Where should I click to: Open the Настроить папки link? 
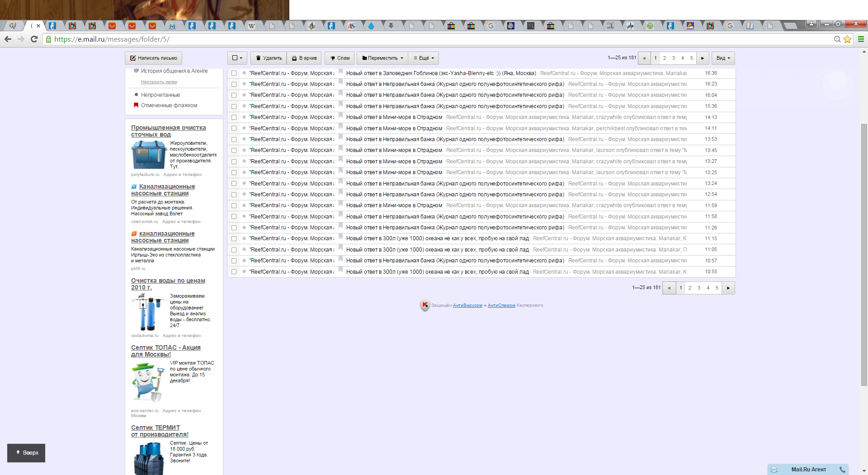(x=159, y=82)
